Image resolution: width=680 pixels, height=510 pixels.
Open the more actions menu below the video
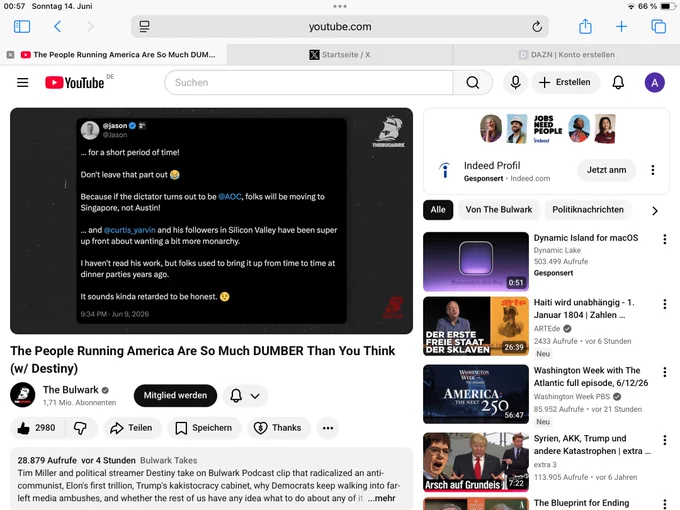point(328,428)
